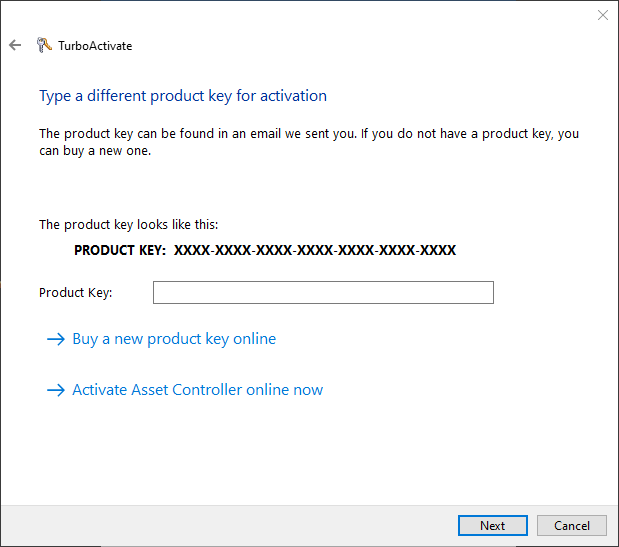The height and width of the screenshot is (547, 619).
Task: Click arrow icon beside Activate Asset Controller
Action: [x=56, y=390]
